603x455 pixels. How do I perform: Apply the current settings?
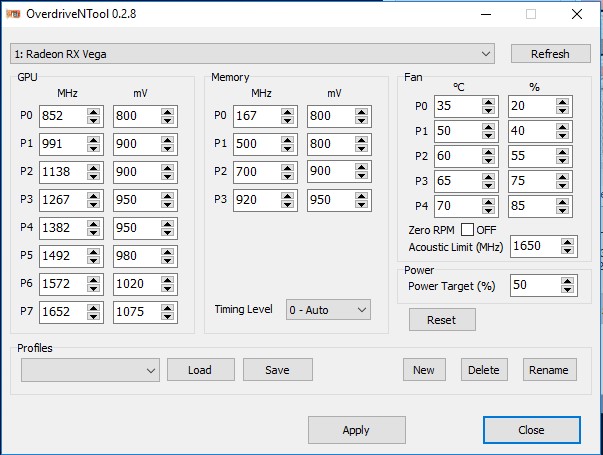click(x=356, y=430)
